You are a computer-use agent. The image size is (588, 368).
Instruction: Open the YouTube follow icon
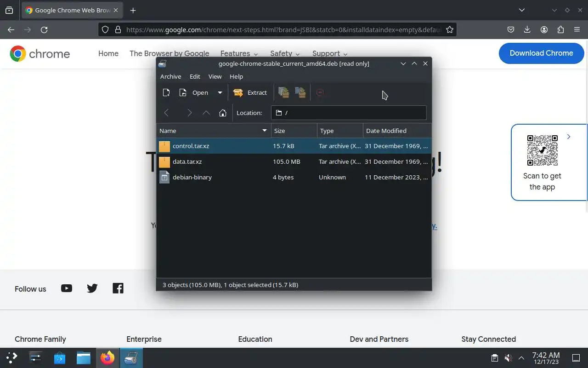[x=67, y=288]
